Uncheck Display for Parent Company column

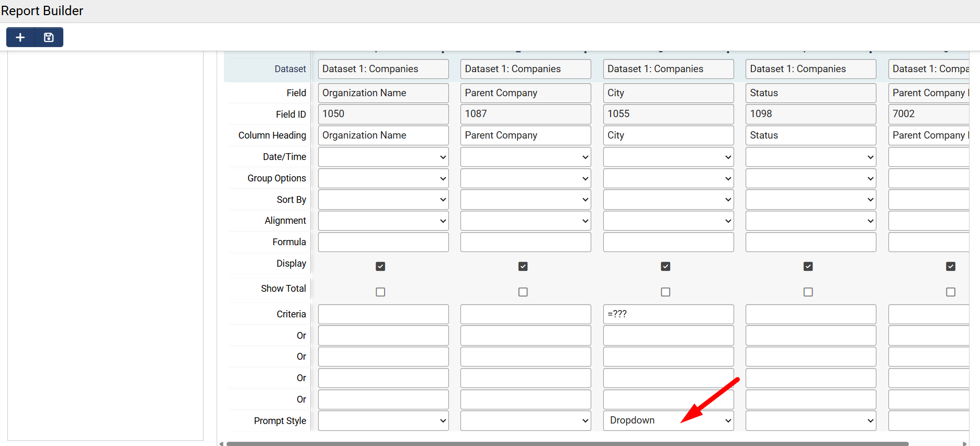(x=523, y=267)
